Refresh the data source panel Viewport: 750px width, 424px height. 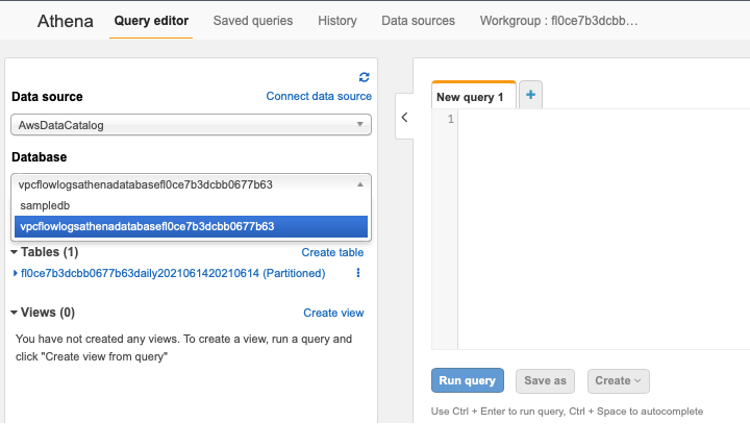pos(364,77)
